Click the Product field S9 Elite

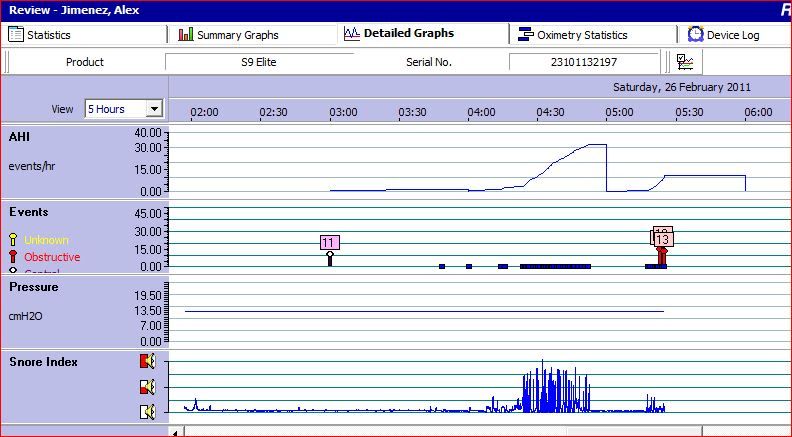pyautogui.click(x=259, y=62)
